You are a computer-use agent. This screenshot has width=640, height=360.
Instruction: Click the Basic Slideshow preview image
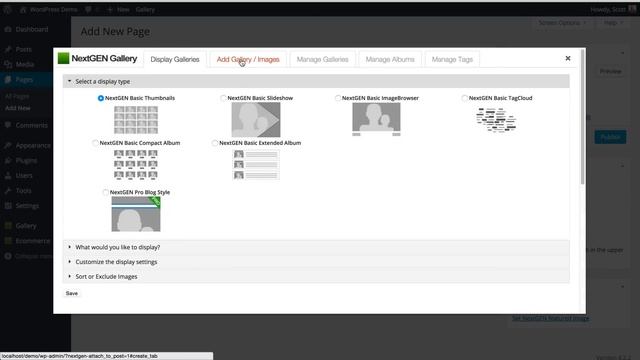tap(256, 120)
